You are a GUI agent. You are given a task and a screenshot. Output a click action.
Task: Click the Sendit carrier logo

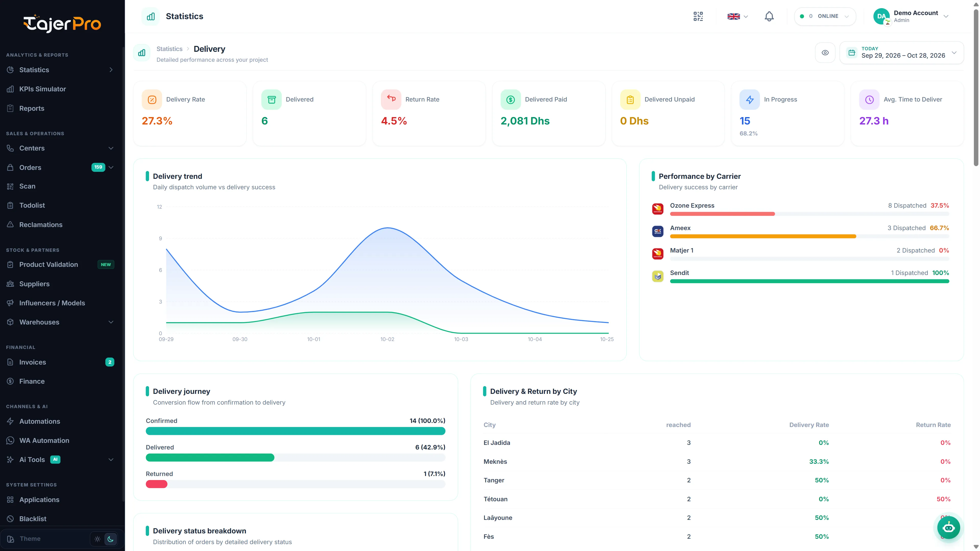(x=658, y=276)
